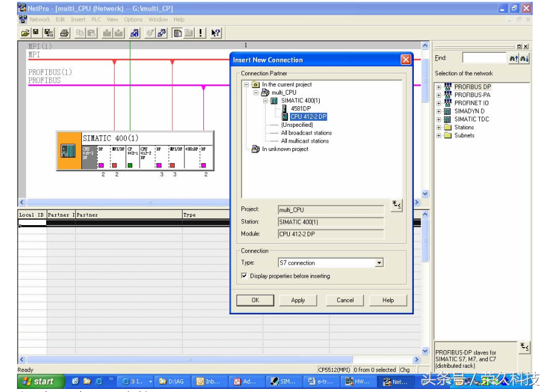Click the Apply button in dialog
Viewport: 549px width, 392px height.
pyautogui.click(x=298, y=300)
